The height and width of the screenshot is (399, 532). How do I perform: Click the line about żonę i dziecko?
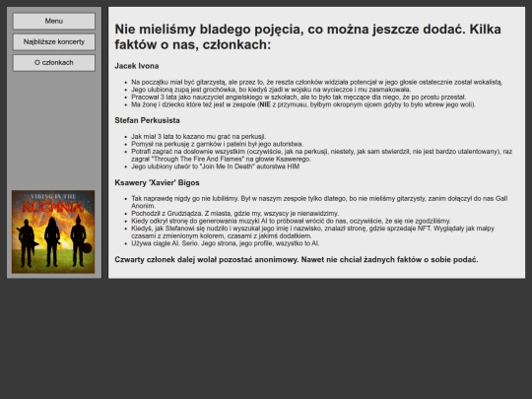(303, 104)
